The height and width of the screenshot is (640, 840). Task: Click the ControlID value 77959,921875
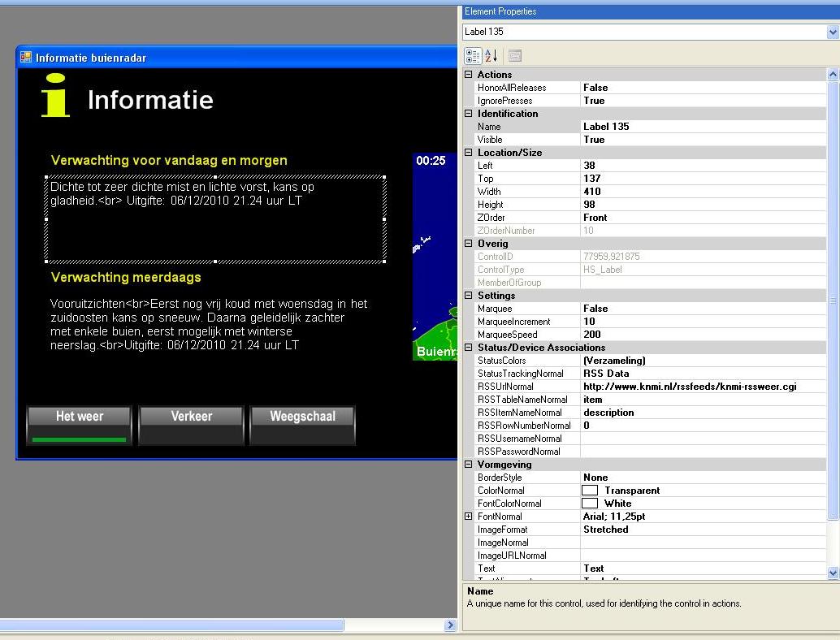tap(704, 257)
